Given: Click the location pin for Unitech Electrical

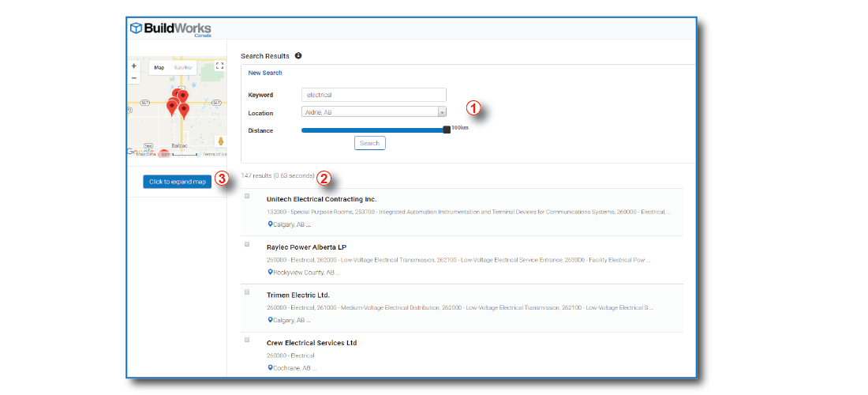Looking at the screenshot, I should (270, 225).
